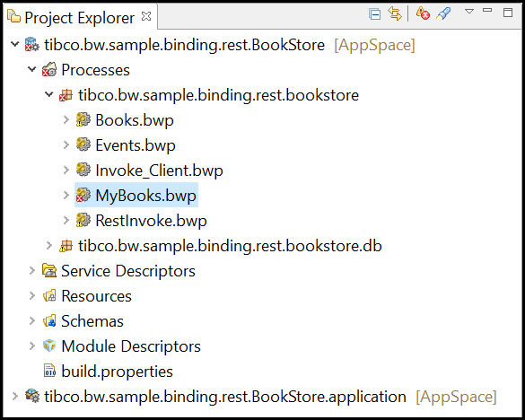
Task: Expand Service Descriptors folder
Action: coord(32,270)
